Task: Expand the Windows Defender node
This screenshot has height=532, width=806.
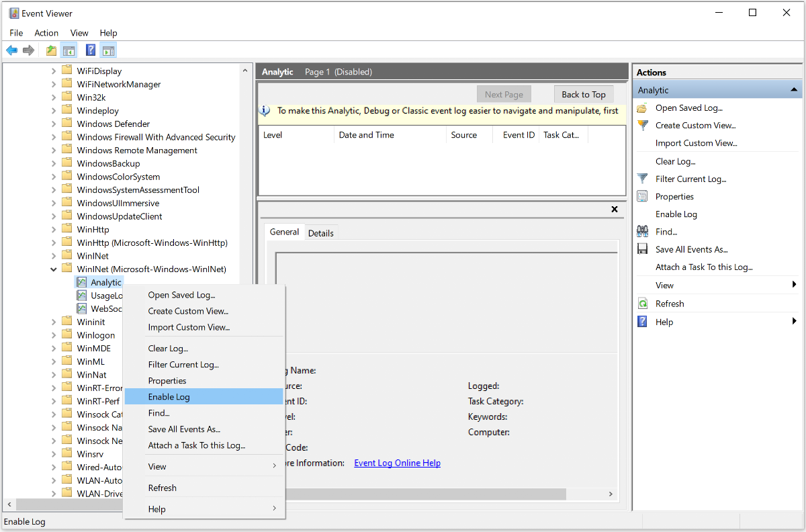Action: point(54,124)
